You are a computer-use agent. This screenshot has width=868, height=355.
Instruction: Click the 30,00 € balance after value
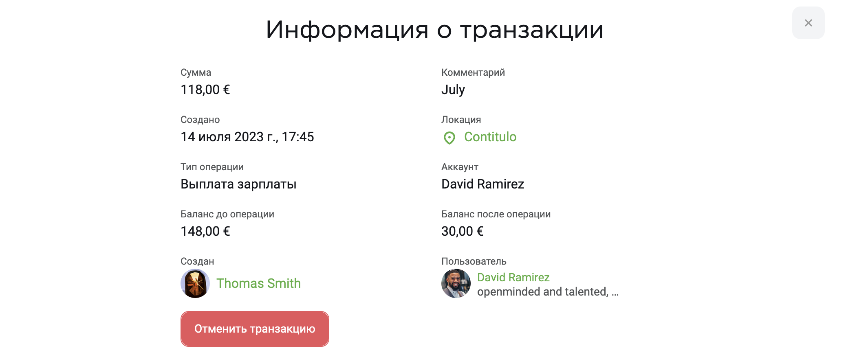click(462, 231)
